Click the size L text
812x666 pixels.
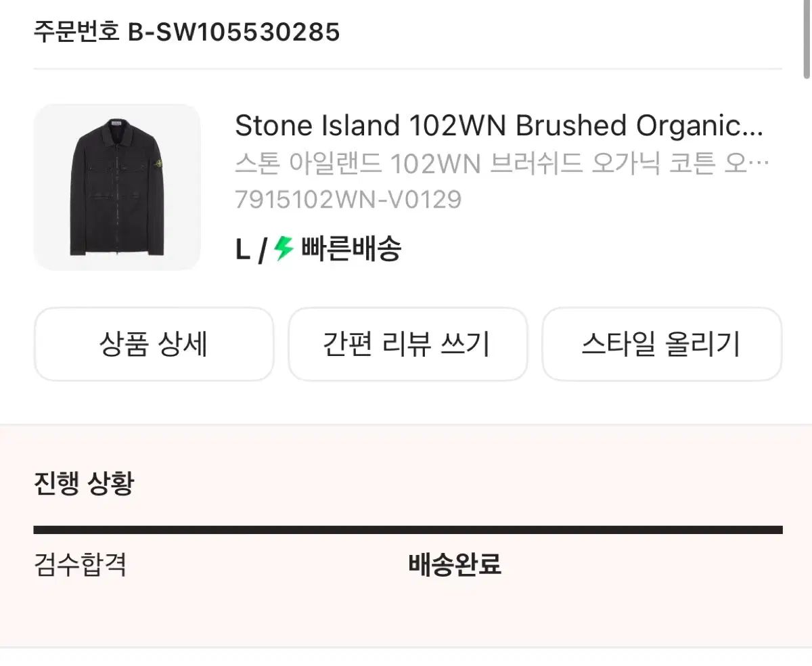tap(242, 250)
